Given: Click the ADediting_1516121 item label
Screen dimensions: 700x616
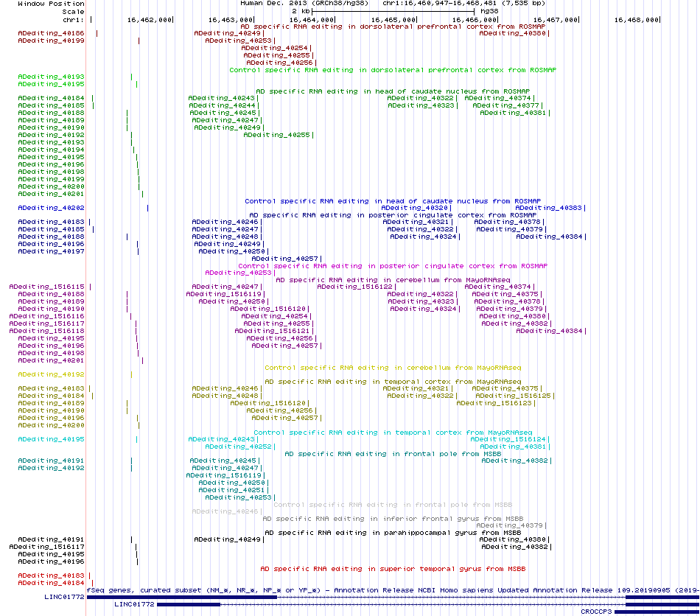Looking at the screenshot, I should click(x=272, y=332).
